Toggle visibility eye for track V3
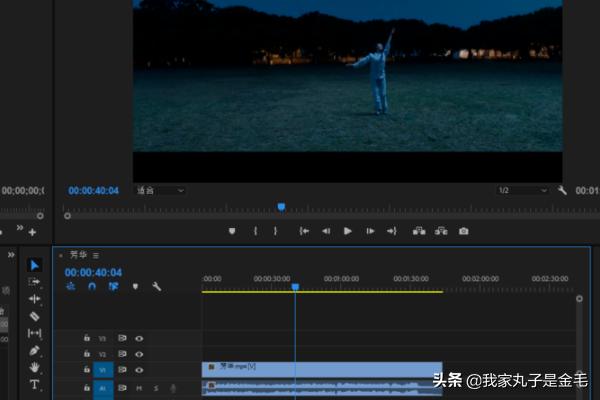 coord(139,339)
